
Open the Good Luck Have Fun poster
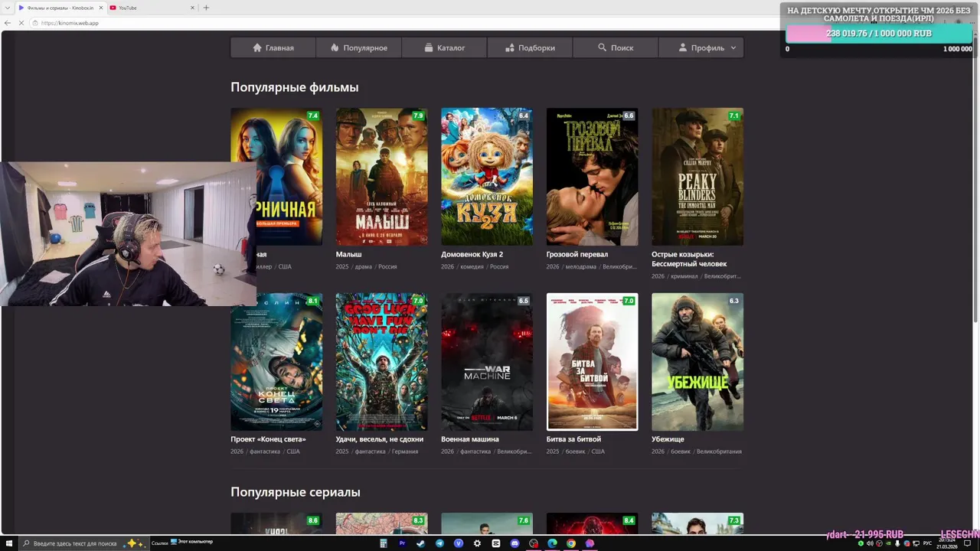[381, 362]
